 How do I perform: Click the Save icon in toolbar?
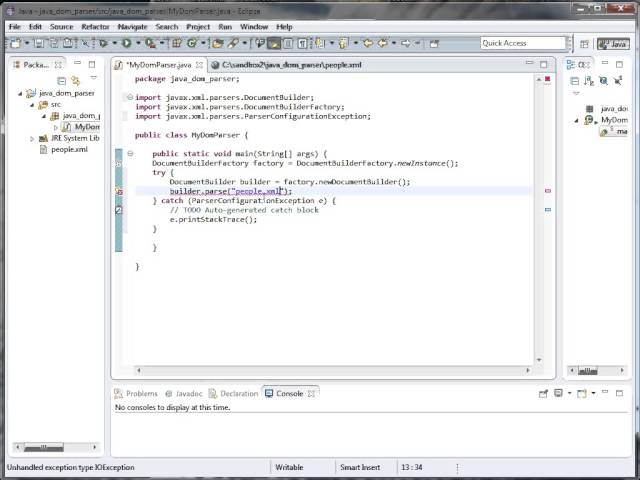39,43
